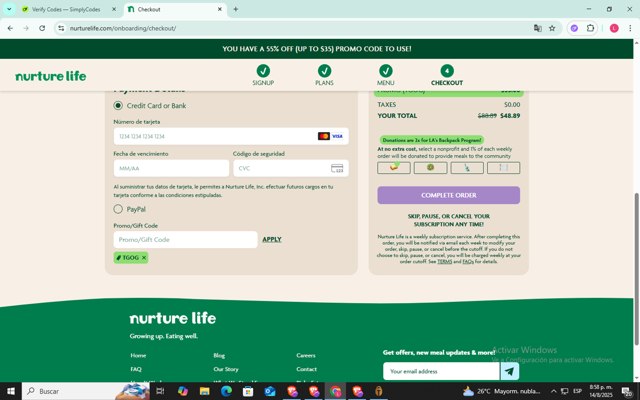Screen dimensions: 640x400
Task: Open Microsoft Store from taskbar
Action: [248, 391]
